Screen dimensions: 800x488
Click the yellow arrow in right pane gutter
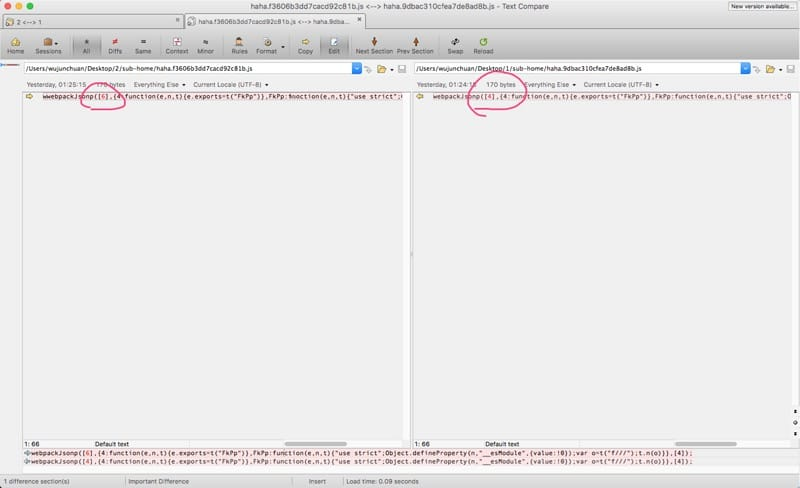tap(420, 96)
